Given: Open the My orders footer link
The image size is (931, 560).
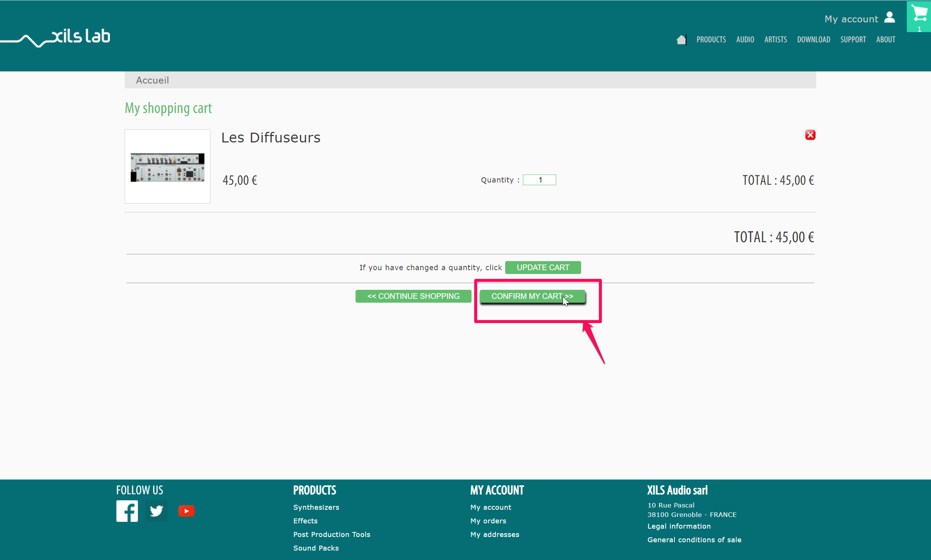Looking at the screenshot, I should tap(488, 521).
